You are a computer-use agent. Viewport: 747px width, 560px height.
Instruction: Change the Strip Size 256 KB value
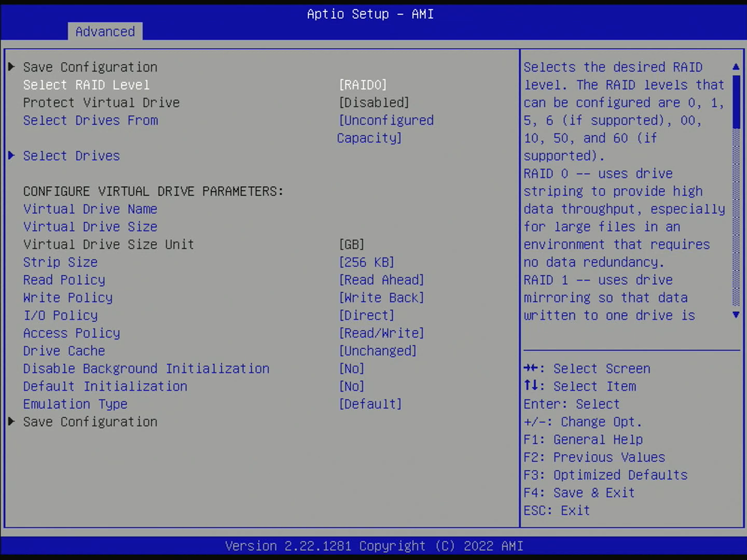point(366,262)
